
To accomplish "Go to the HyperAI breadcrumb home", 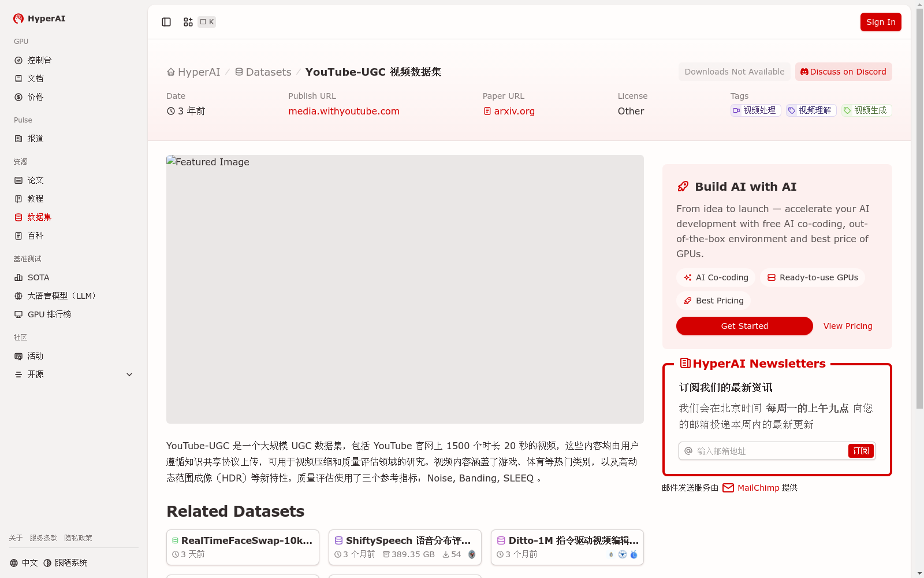I will click(193, 72).
